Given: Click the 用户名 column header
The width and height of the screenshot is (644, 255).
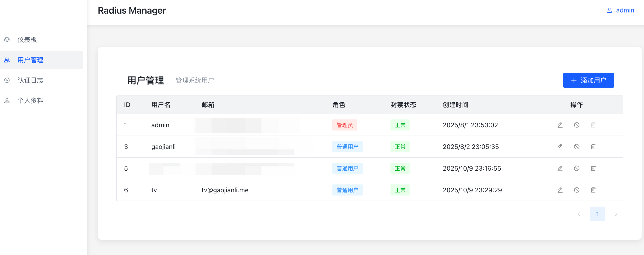Looking at the screenshot, I should click(x=161, y=105).
